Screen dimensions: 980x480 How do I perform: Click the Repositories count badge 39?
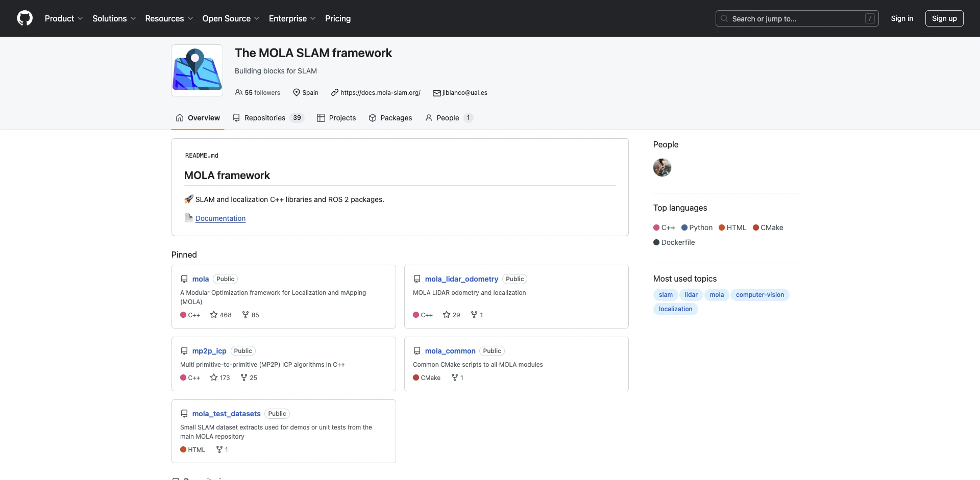point(297,118)
